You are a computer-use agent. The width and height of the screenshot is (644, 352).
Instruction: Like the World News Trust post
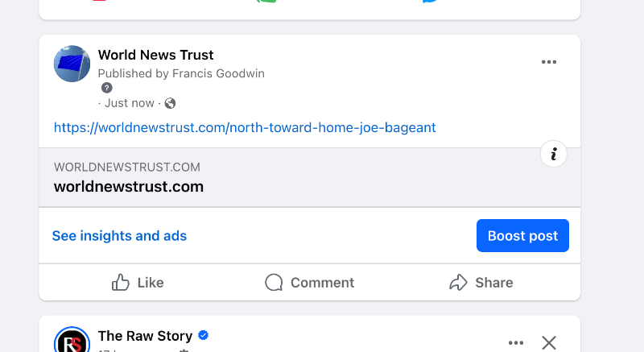[x=138, y=283]
